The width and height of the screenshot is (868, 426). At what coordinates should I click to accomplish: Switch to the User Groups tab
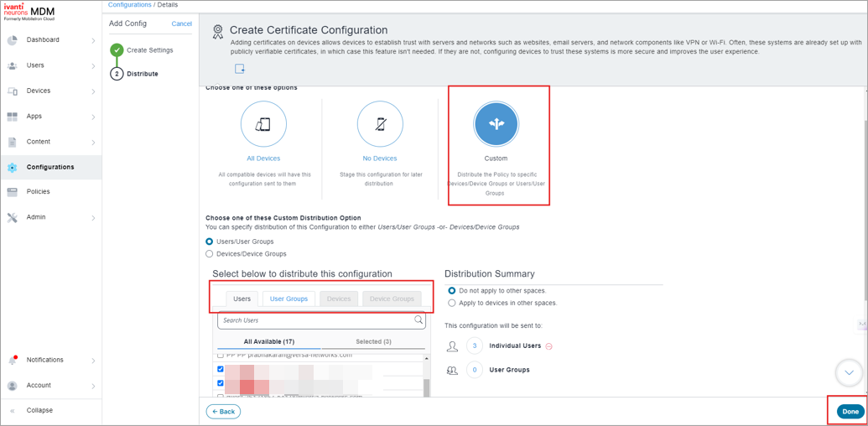pos(288,299)
